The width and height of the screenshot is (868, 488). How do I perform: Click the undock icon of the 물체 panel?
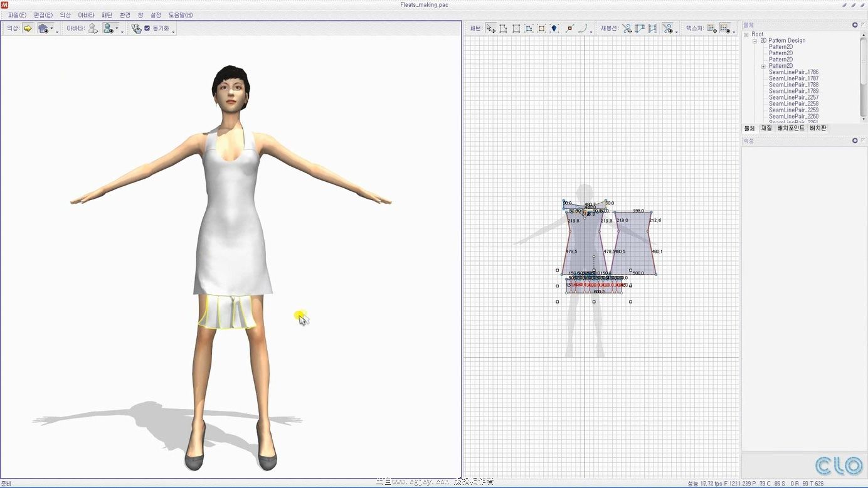pyautogui.click(x=863, y=25)
